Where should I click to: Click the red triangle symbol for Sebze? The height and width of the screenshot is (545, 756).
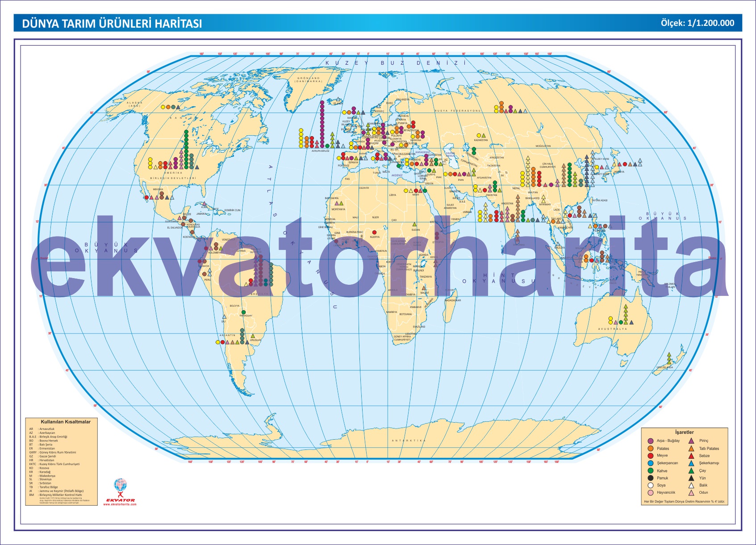tap(691, 456)
